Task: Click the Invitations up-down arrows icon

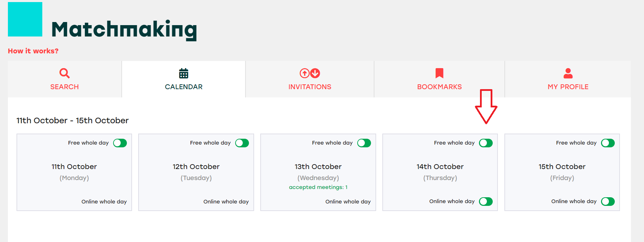Action: click(x=310, y=73)
